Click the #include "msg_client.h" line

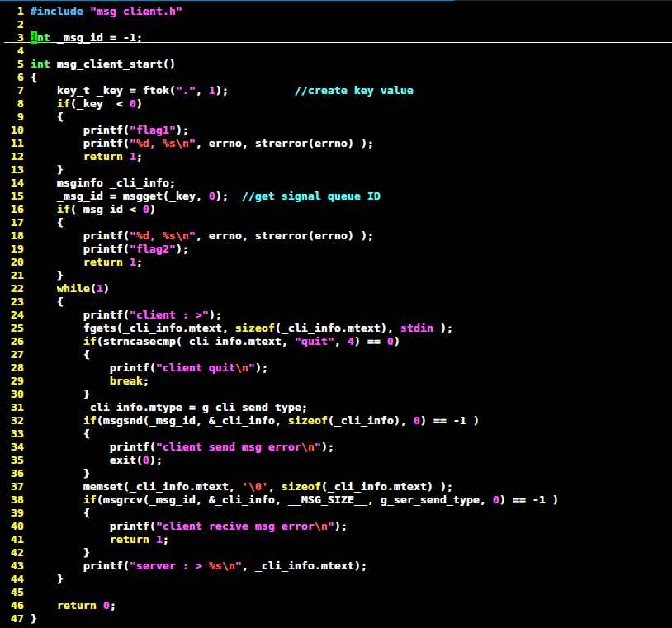tap(106, 12)
